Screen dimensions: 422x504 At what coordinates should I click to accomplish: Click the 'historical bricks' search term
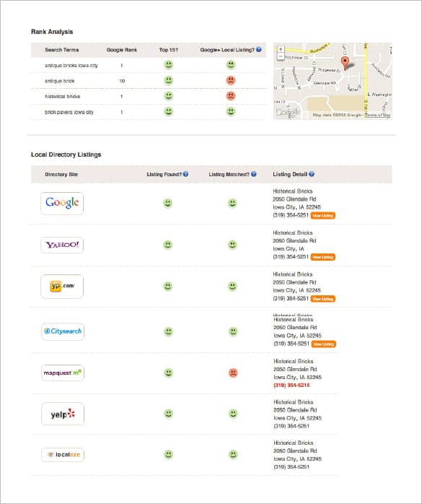click(x=62, y=97)
